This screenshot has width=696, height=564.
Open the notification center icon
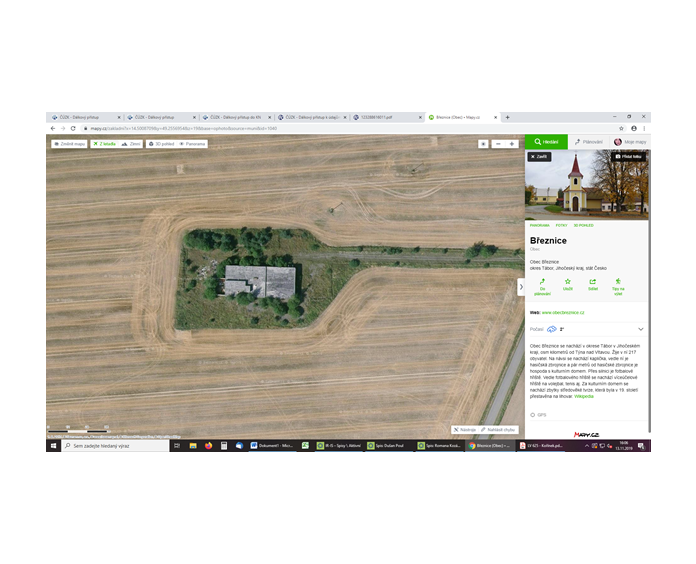pyautogui.click(x=641, y=446)
